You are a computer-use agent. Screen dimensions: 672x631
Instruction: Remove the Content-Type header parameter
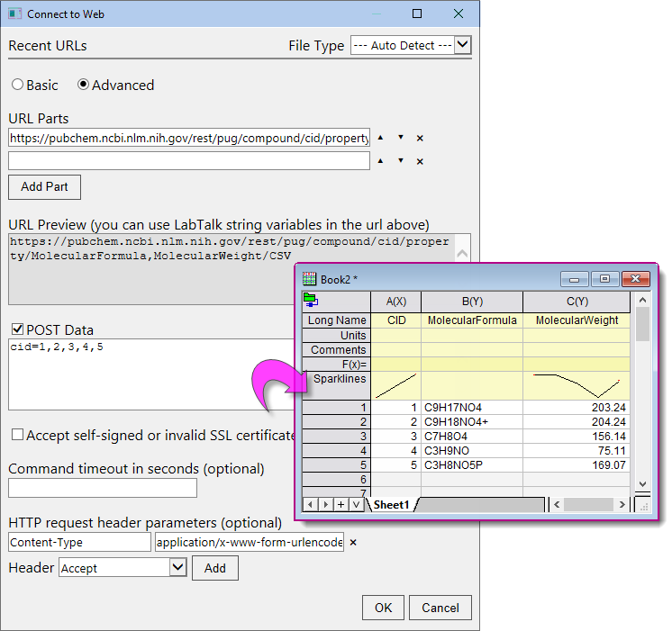(353, 543)
